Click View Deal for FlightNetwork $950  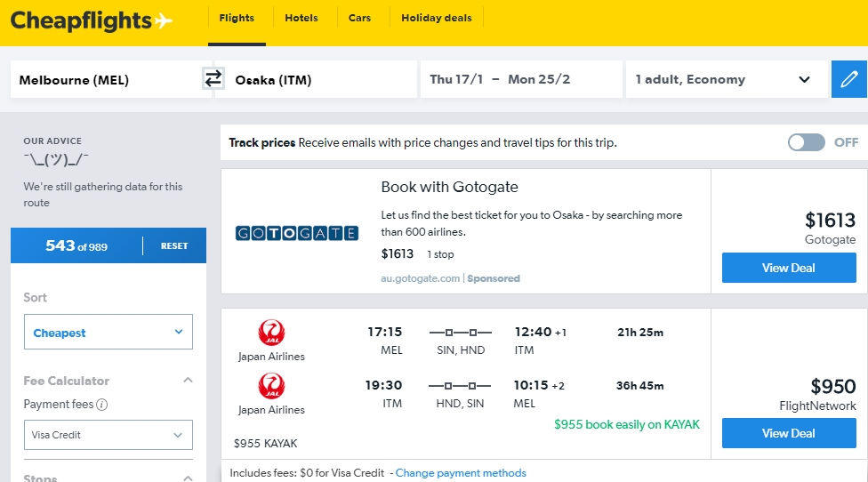[x=789, y=433]
